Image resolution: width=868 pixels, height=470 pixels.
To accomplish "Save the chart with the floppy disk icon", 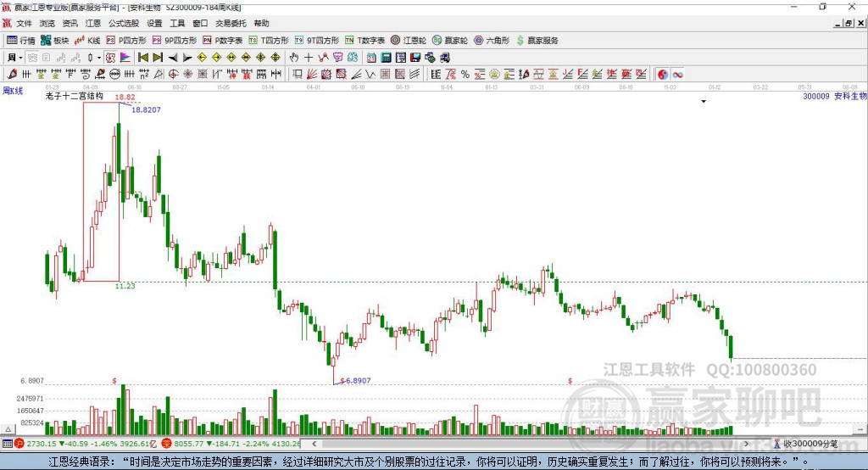I will (x=415, y=58).
